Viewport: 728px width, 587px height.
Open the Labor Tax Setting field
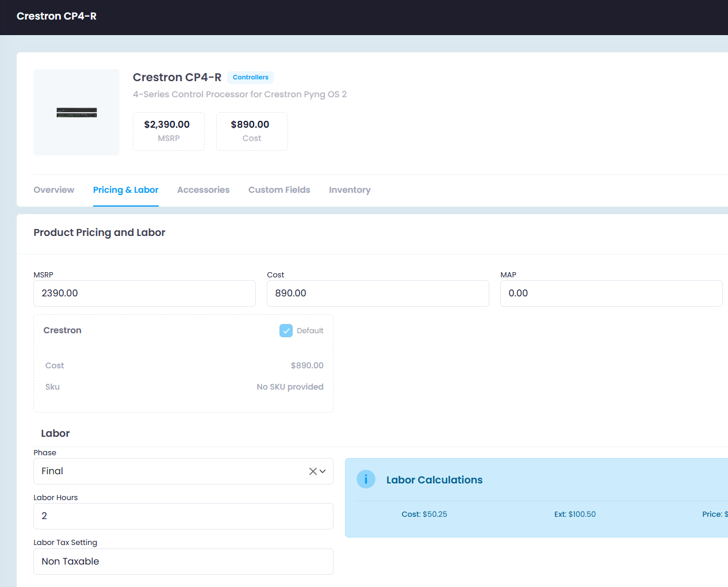183,562
